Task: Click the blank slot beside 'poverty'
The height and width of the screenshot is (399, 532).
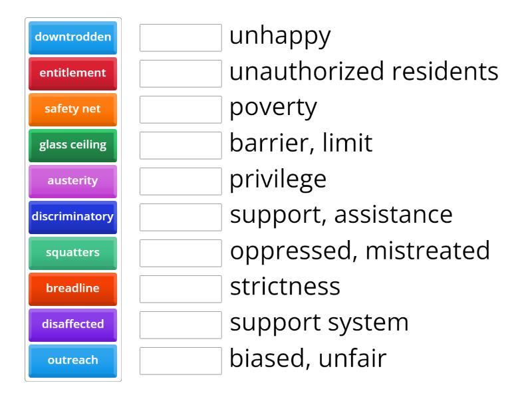Action: tap(180, 110)
